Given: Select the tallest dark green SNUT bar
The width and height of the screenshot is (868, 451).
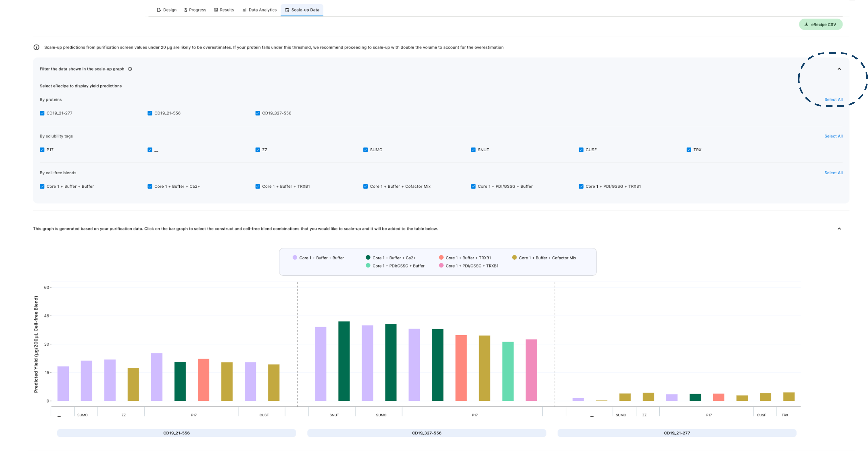Looking at the screenshot, I should (x=344, y=361).
